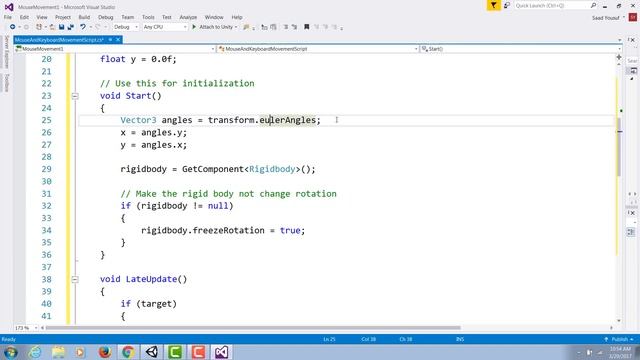Save the current file with the Save icon

[61, 27]
